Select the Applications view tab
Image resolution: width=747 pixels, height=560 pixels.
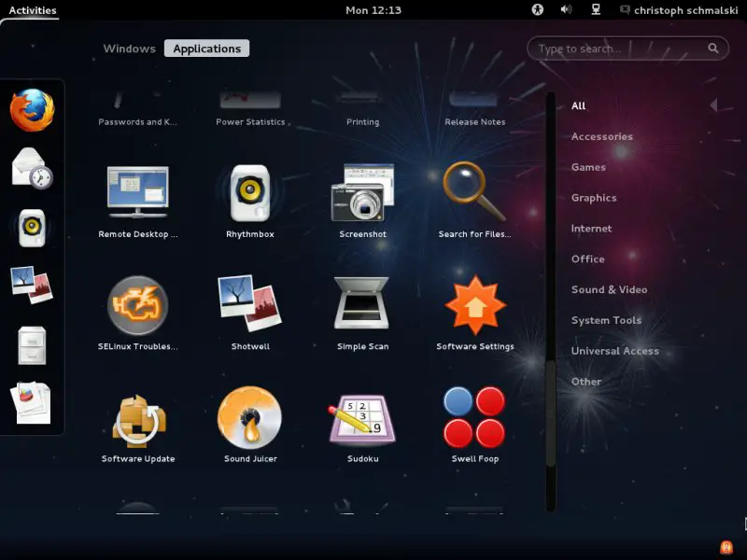[206, 49]
